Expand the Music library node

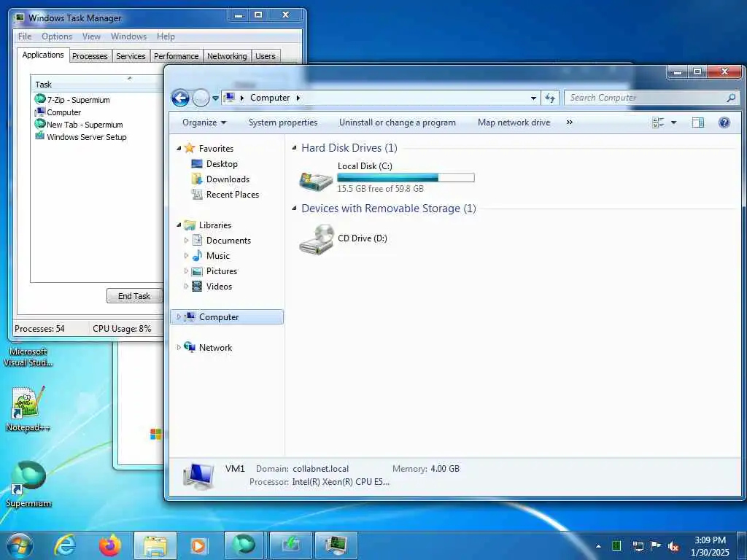point(186,256)
